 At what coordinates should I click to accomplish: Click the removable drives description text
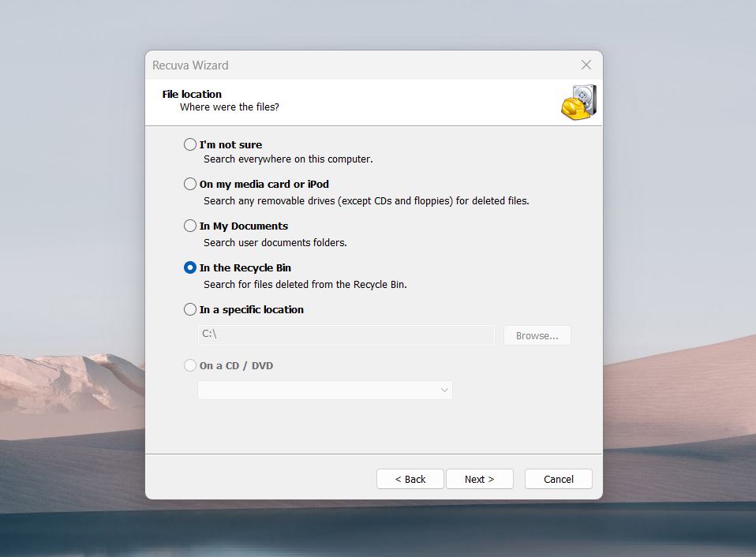(366, 200)
